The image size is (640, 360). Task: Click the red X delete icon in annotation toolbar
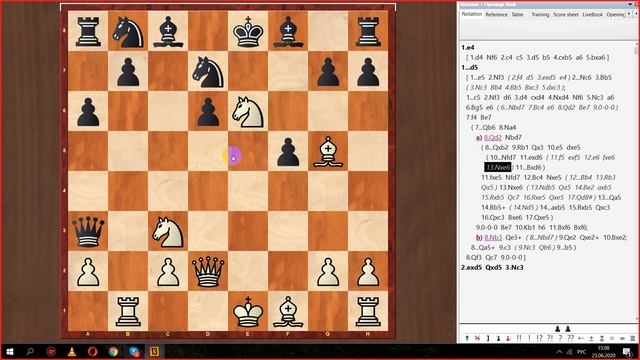pyautogui.click(x=477, y=338)
